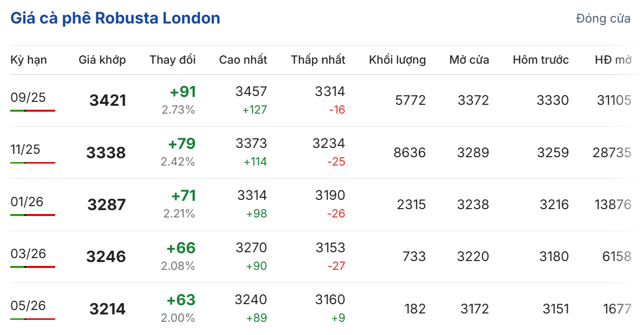Click the +79 change value
This screenshot has height=335, width=644.
(182, 144)
